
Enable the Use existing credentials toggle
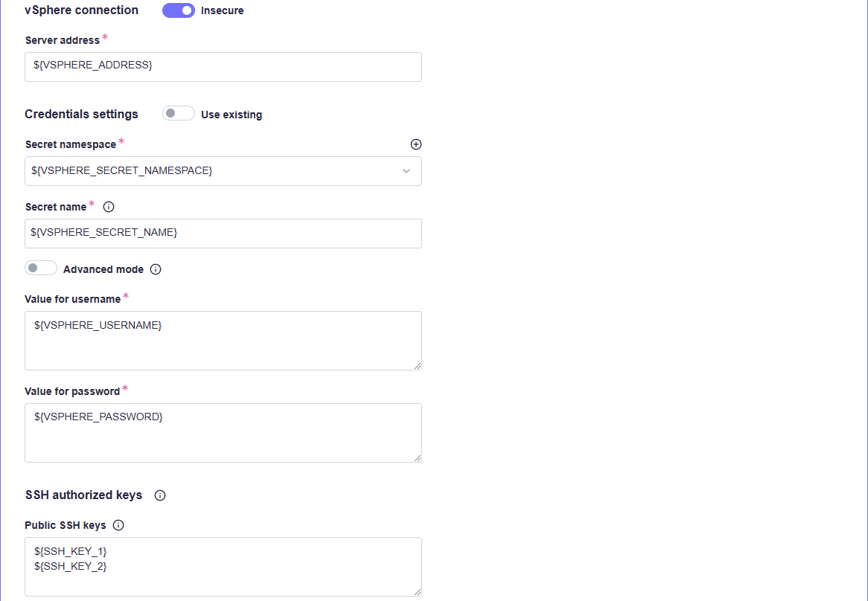[179, 114]
